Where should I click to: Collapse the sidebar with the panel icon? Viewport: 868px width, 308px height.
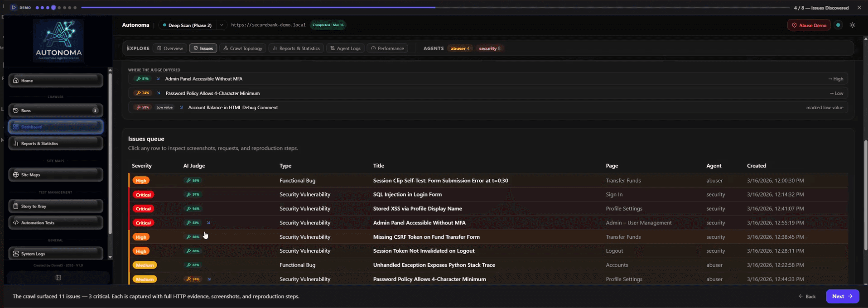pyautogui.click(x=58, y=278)
